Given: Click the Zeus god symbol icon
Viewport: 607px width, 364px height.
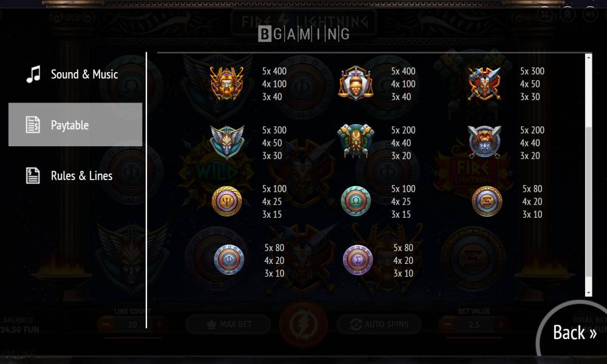Looking at the screenshot, I should pyautogui.click(x=227, y=83).
